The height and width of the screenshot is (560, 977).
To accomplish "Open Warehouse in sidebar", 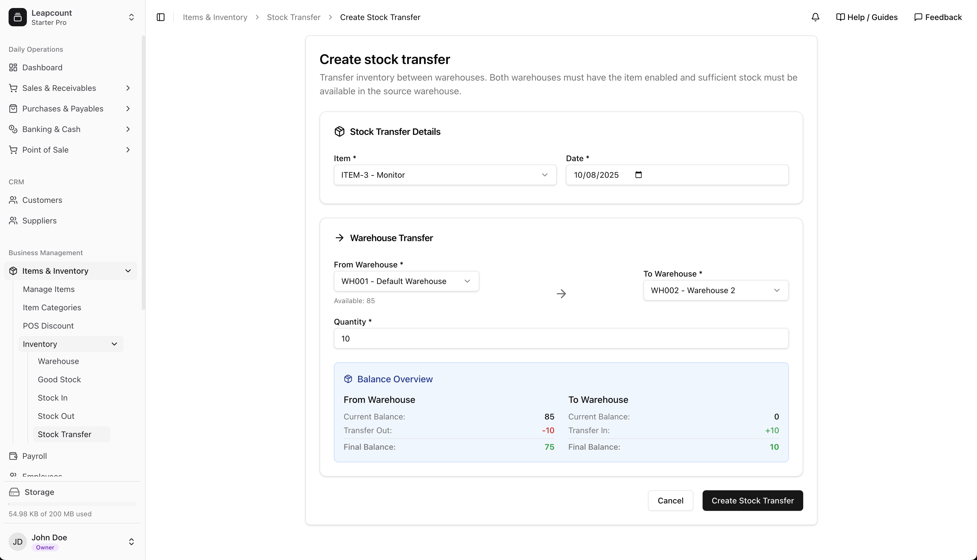I will pyautogui.click(x=59, y=361).
